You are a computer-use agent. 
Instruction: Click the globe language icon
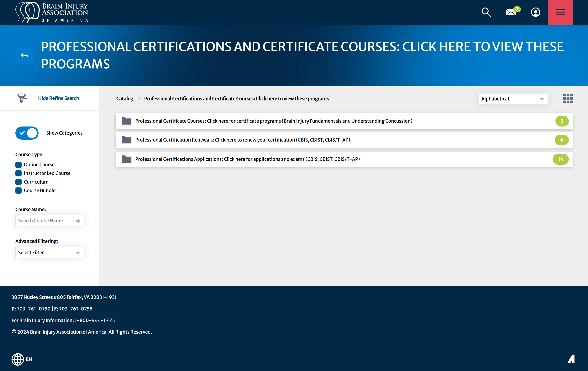pos(18,359)
